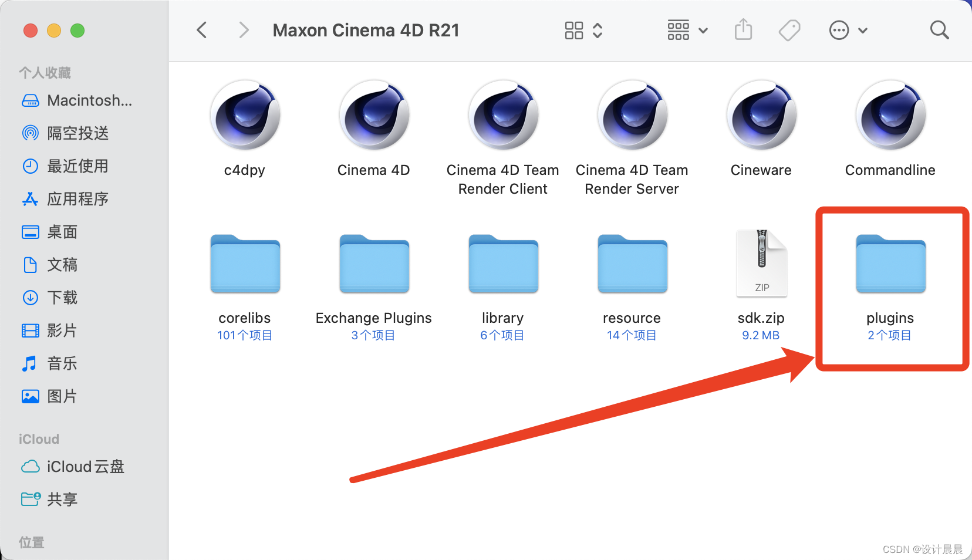Select the Exchange Plugins folder icon
Screen dimensions: 972x560
(x=374, y=264)
